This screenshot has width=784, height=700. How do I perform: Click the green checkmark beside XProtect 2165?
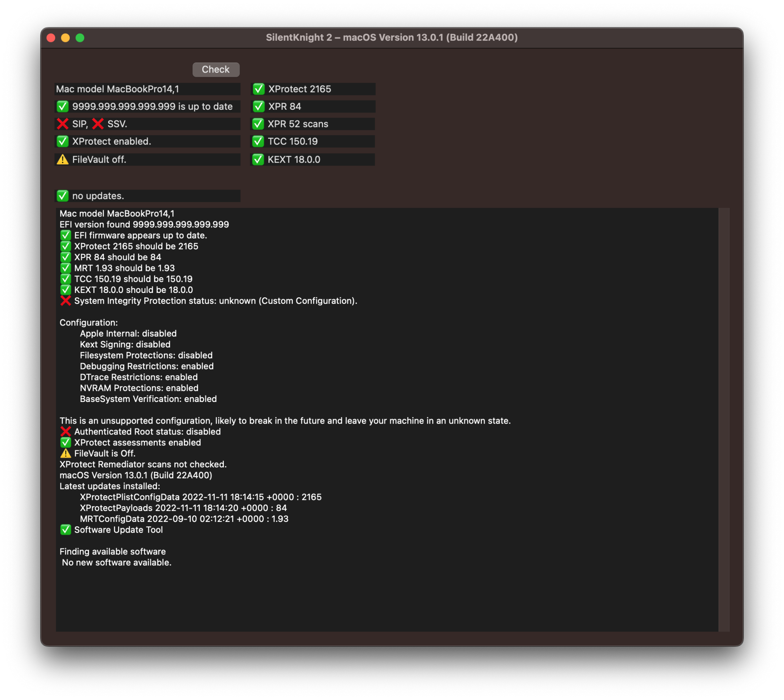point(259,89)
